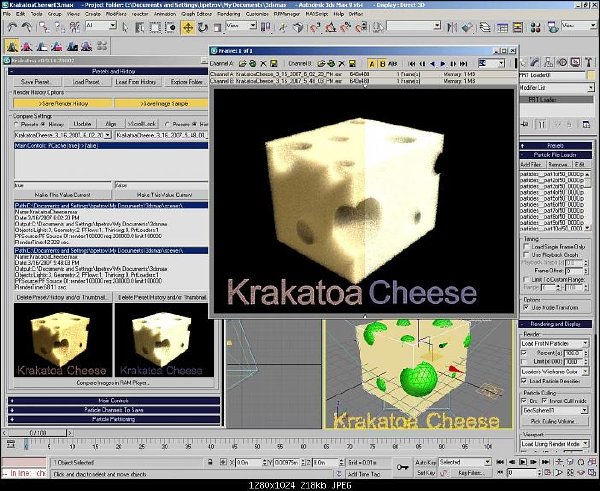Go to last frame in RAM Player
600x491 pixels.
[x=463, y=64]
